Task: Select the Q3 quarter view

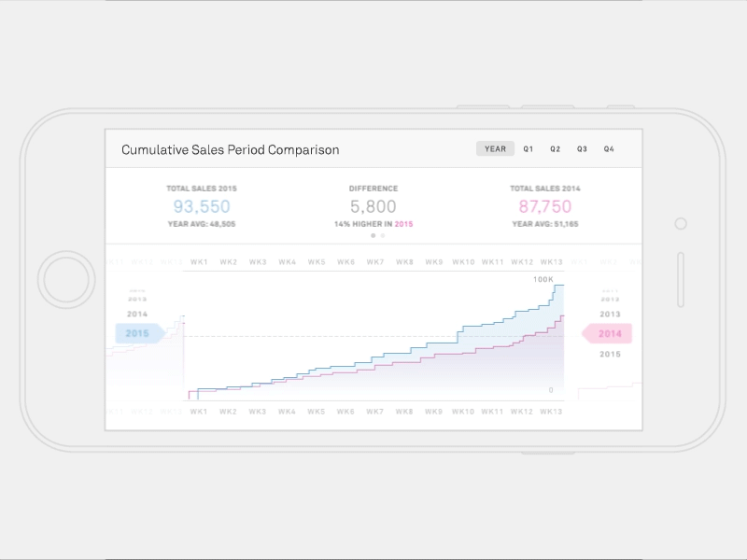Action: 583,147
